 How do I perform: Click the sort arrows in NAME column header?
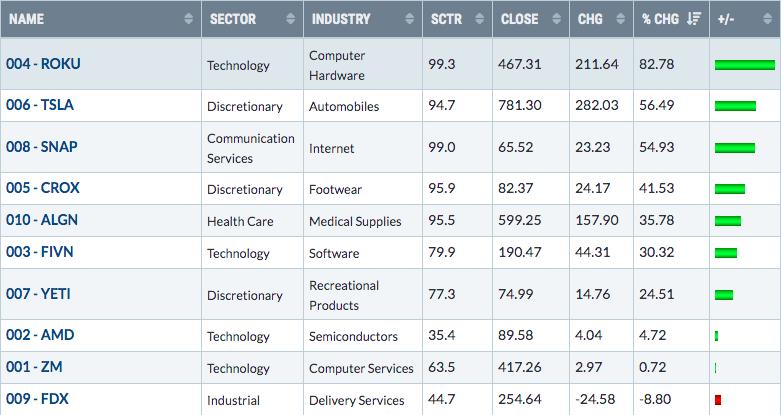pyautogui.click(x=189, y=19)
